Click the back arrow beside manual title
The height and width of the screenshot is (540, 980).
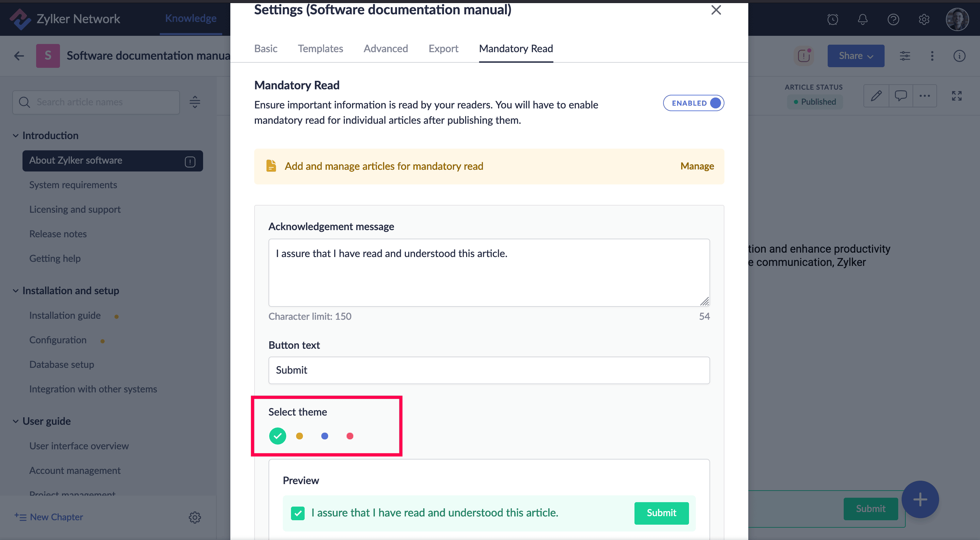click(x=19, y=56)
